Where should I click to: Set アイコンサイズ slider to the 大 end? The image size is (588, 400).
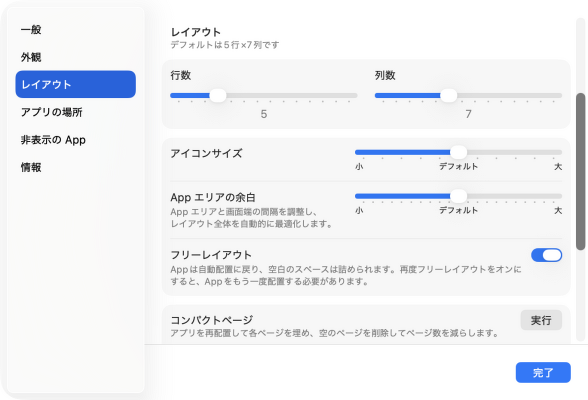560,152
